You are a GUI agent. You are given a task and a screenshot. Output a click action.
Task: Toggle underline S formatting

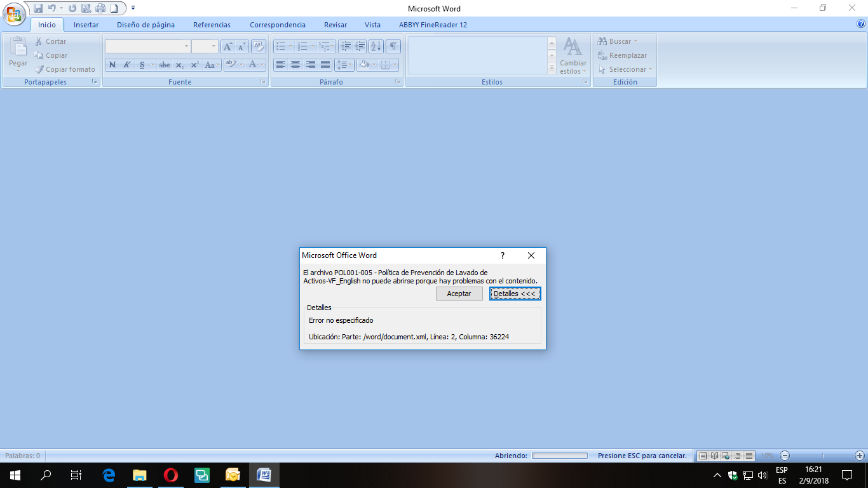(x=142, y=65)
